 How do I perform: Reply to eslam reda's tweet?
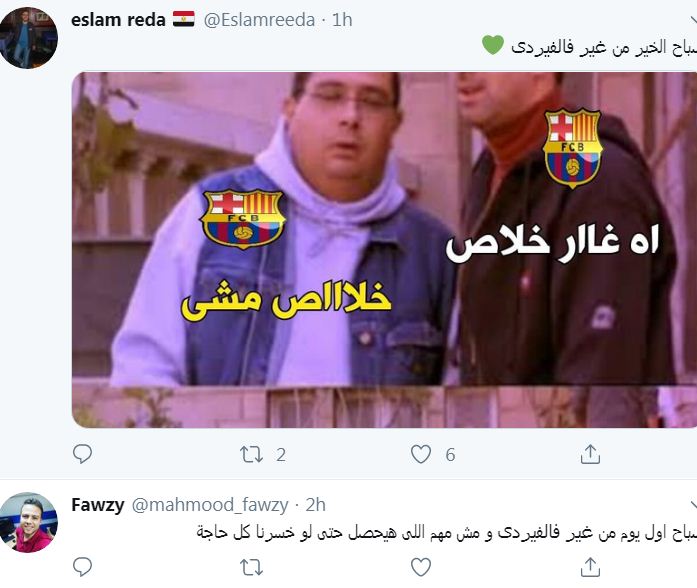[82, 454]
